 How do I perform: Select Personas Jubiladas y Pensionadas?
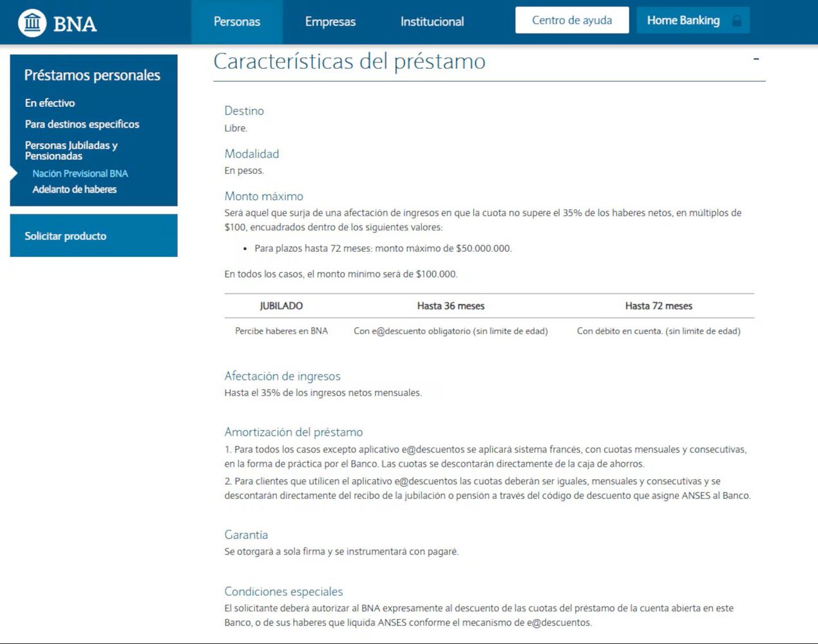[x=71, y=151]
